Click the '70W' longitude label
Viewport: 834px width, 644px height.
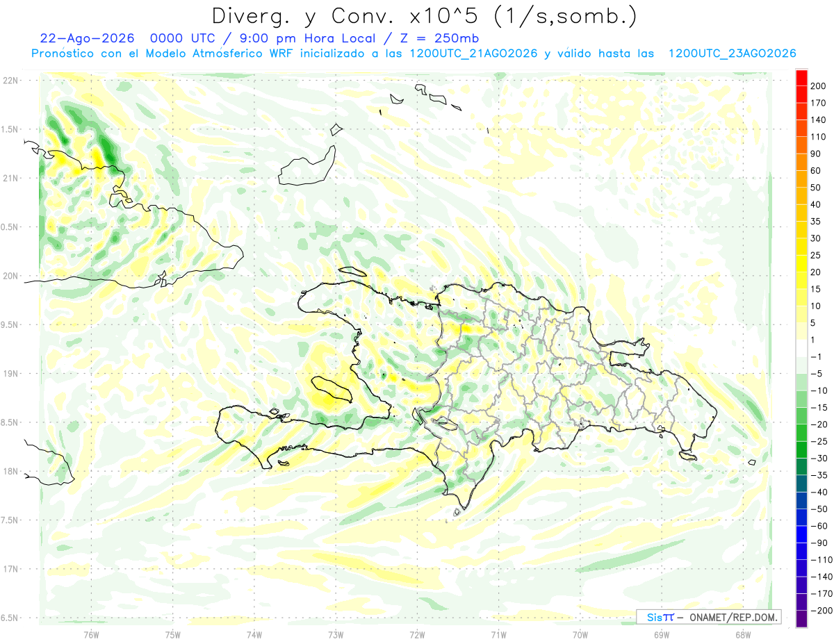coord(580,634)
